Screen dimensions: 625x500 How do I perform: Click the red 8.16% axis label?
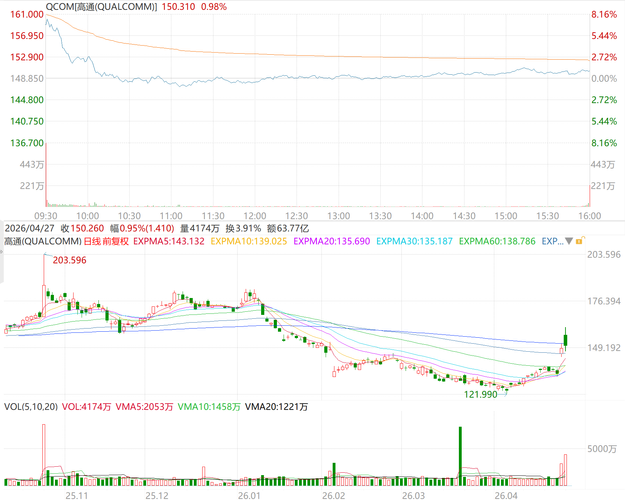pos(604,14)
